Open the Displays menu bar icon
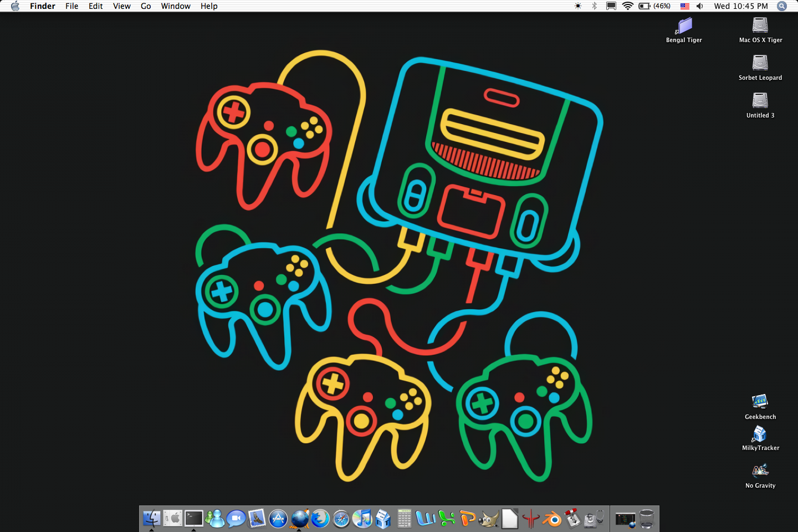This screenshot has height=532, width=798. coord(611,6)
